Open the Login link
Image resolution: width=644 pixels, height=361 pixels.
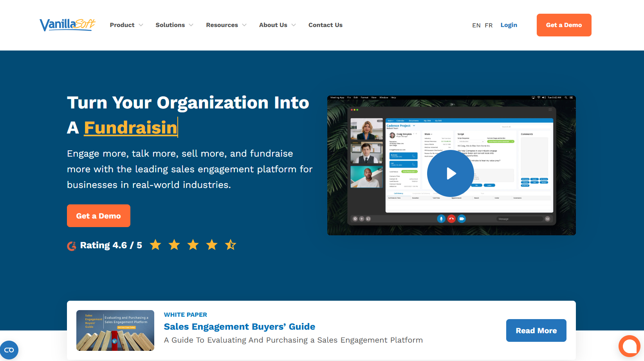(x=509, y=25)
